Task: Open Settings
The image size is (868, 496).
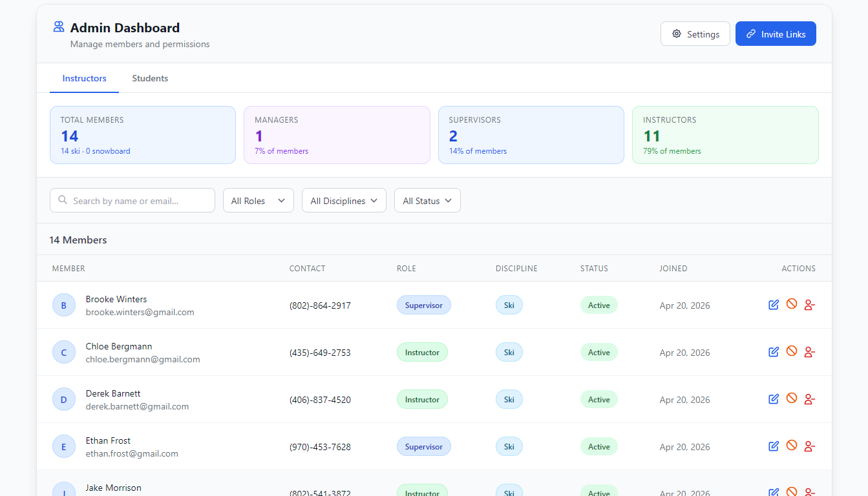Action: 695,34
